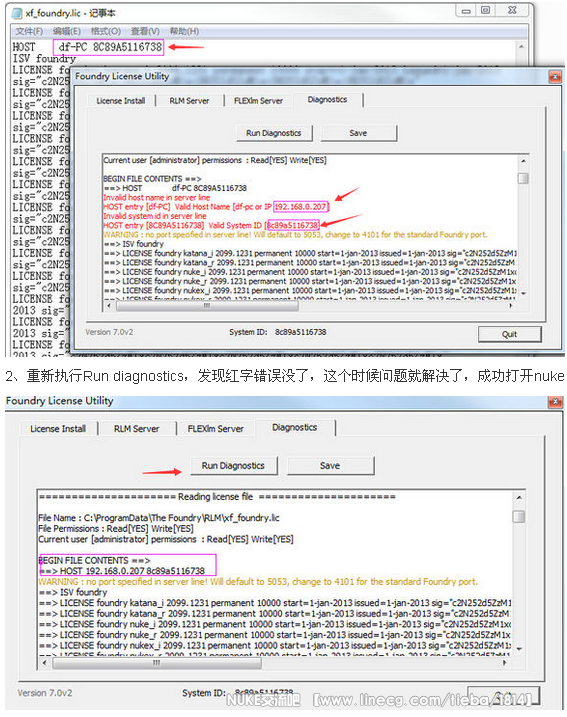The width and height of the screenshot is (567, 717).
Task: Click scroll-down arrow of upper diagnostics output
Action: 523,294
